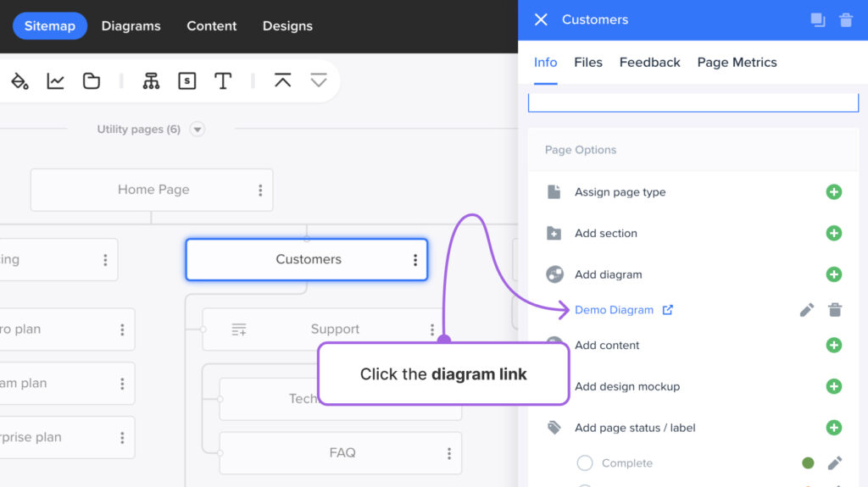The width and height of the screenshot is (868, 487).
Task: Duplicate the Customers page with copy icon
Action: tap(818, 20)
